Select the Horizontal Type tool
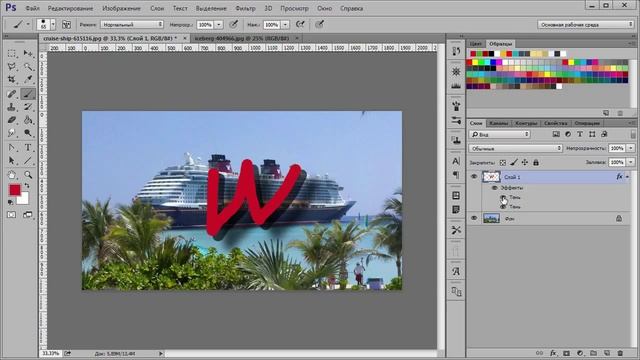This screenshot has height=360, width=640. tap(28, 148)
